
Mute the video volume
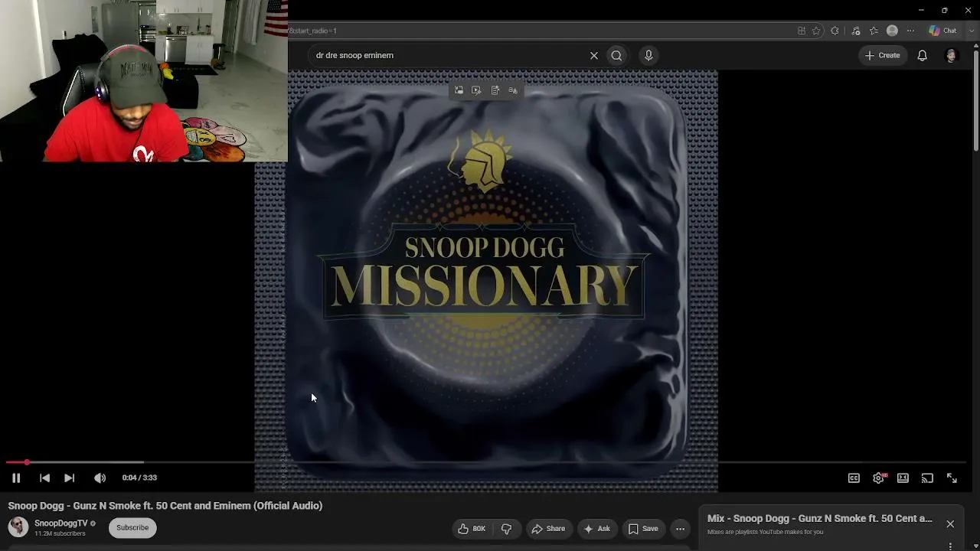click(100, 478)
